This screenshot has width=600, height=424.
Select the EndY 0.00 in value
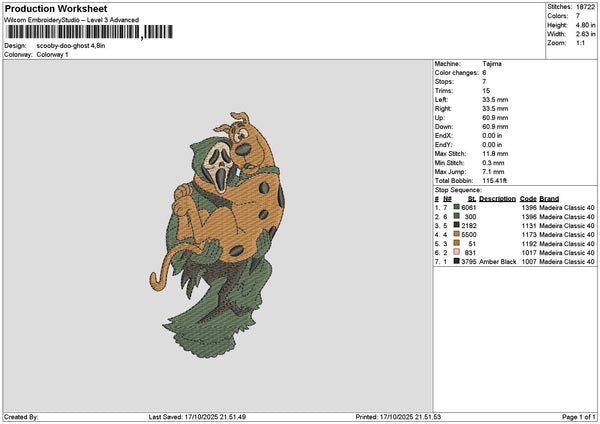(x=492, y=145)
